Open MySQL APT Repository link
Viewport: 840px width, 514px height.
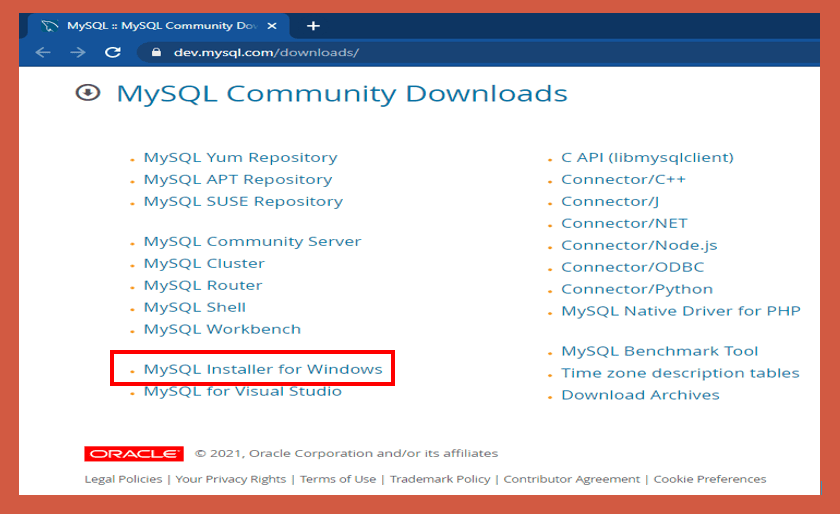238,180
